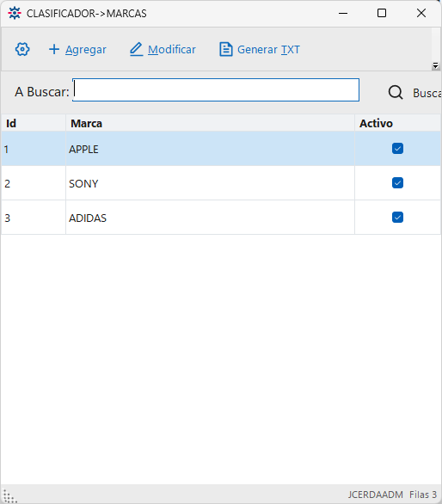The image size is (442, 504).
Task: Sort by the Marca column header
Action: point(210,123)
